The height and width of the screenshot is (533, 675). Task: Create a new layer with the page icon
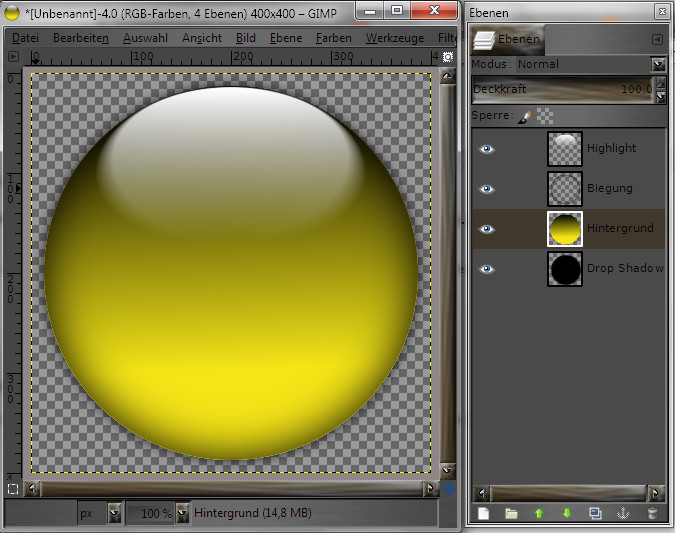pos(483,514)
